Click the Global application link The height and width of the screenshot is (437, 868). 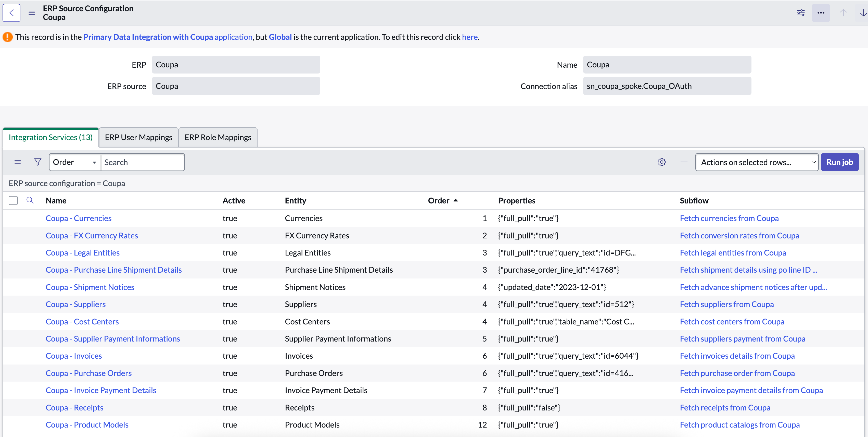click(x=280, y=37)
